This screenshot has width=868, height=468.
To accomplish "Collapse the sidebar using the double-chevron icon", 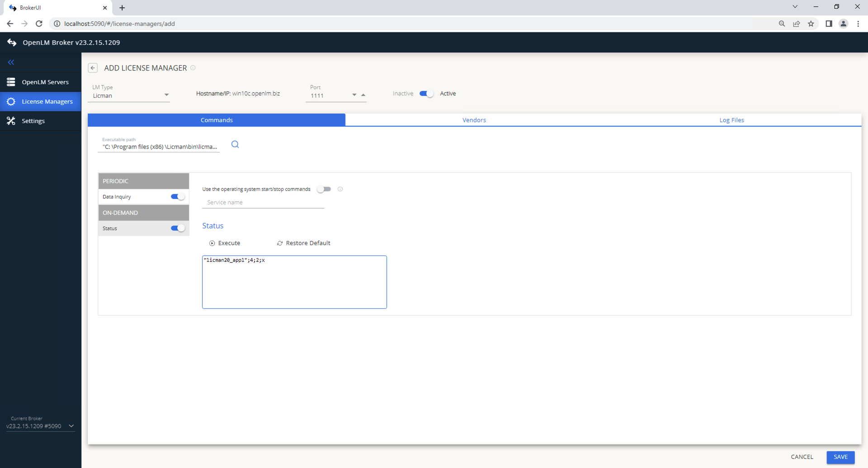I will pyautogui.click(x=11, y=62).
